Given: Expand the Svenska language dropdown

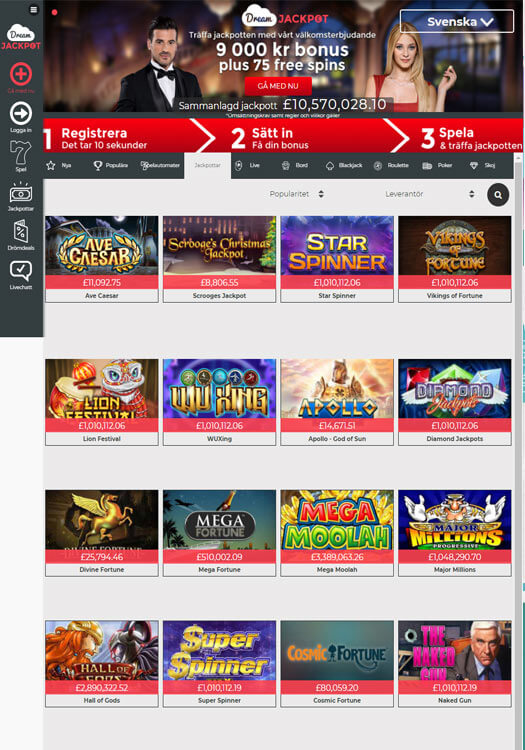Looking at the screenshot, I should pyautogui.click(x=457, y=22).
